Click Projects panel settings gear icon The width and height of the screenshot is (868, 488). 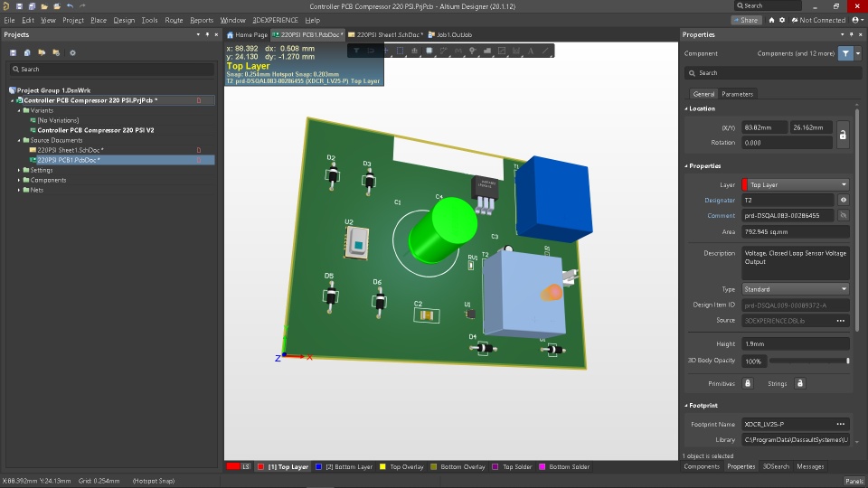tap(72, 53)
